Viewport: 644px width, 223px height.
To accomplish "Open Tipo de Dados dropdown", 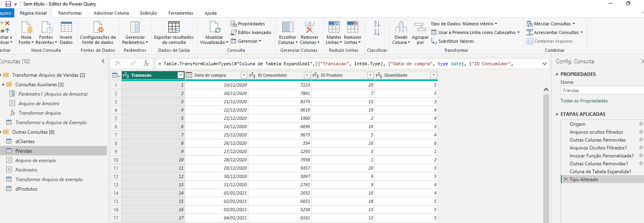I will tap(464, 24).
